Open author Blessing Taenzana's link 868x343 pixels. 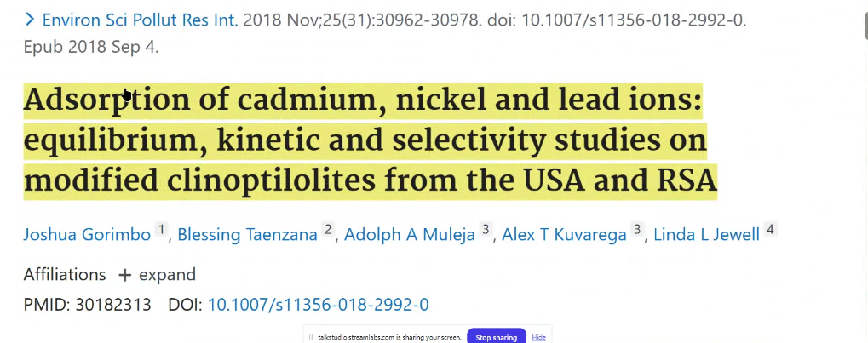click(247, 235)
